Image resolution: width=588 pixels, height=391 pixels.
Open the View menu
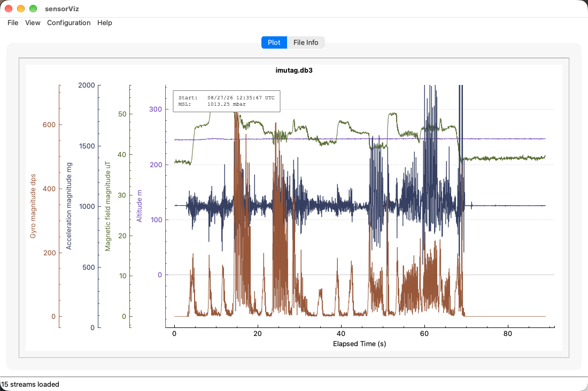pyautogui.click(x=33, y=22)
